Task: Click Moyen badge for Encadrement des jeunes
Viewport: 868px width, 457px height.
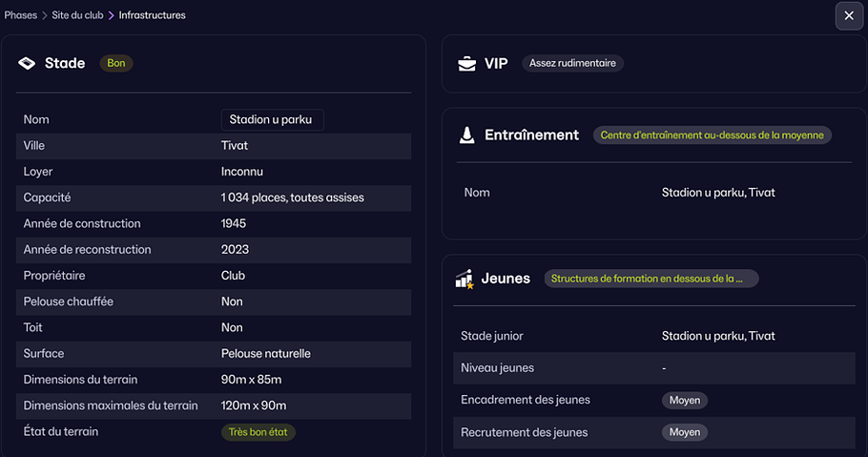Action: 684,400
